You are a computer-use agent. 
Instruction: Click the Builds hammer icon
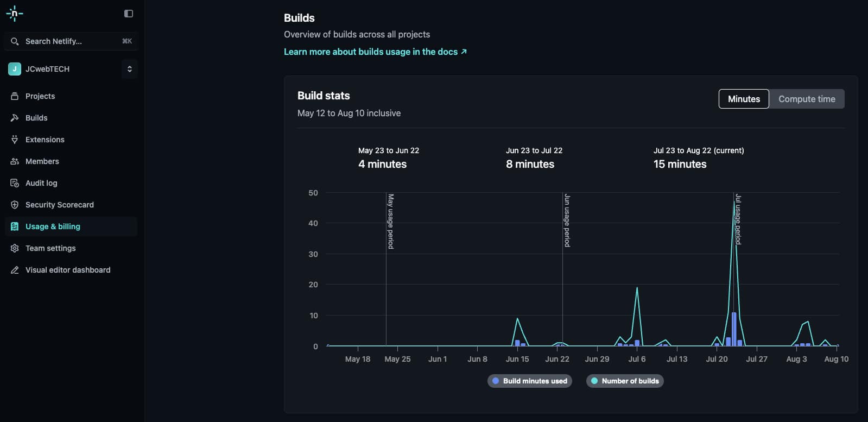(x=15, y=118)
